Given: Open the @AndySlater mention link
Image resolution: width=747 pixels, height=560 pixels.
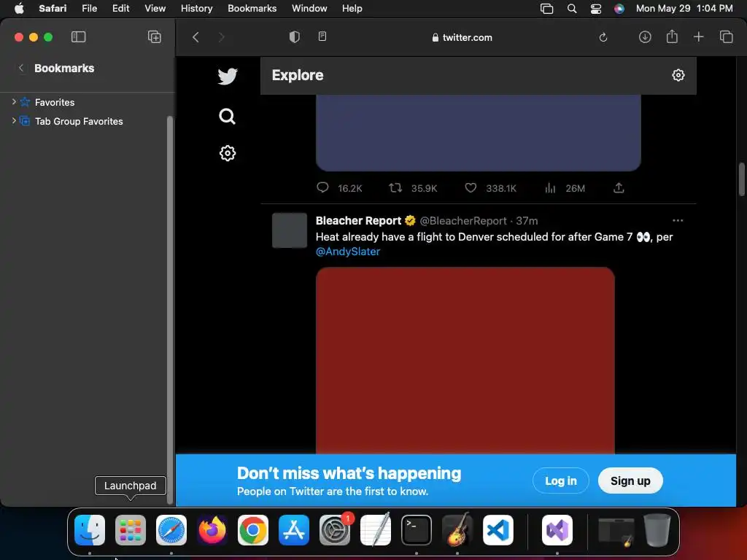Looking at the screenshot, I should (x=348, y=252).
